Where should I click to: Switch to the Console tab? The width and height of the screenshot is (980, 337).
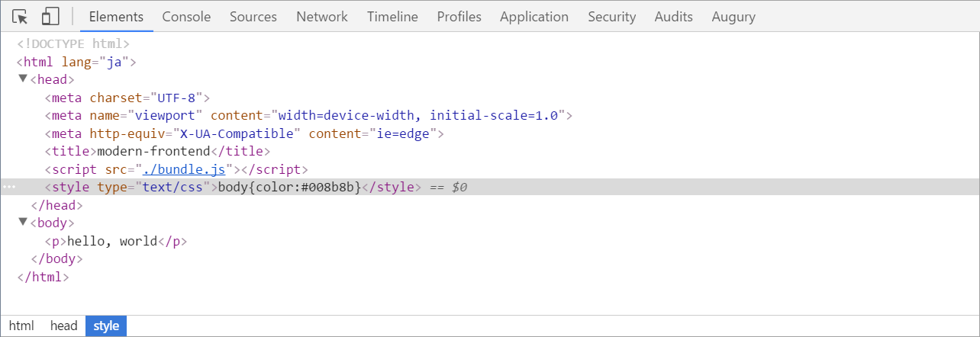click(x=186, y=16)
